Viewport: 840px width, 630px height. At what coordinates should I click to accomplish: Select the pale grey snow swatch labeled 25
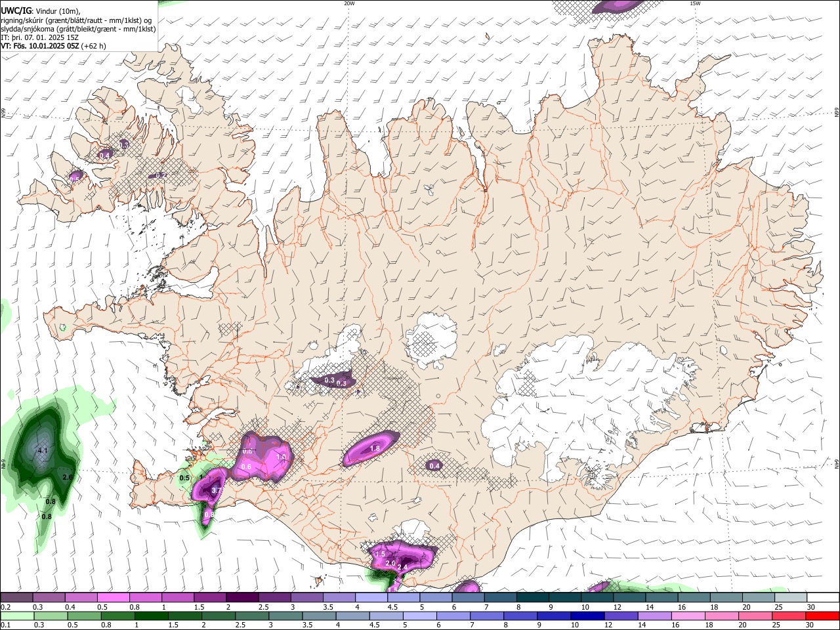(791, 597)
